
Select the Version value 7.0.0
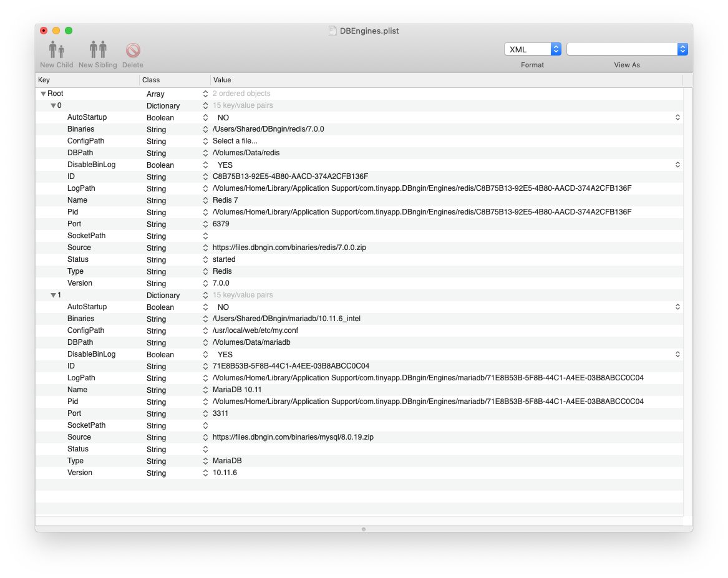pos(221,283)
